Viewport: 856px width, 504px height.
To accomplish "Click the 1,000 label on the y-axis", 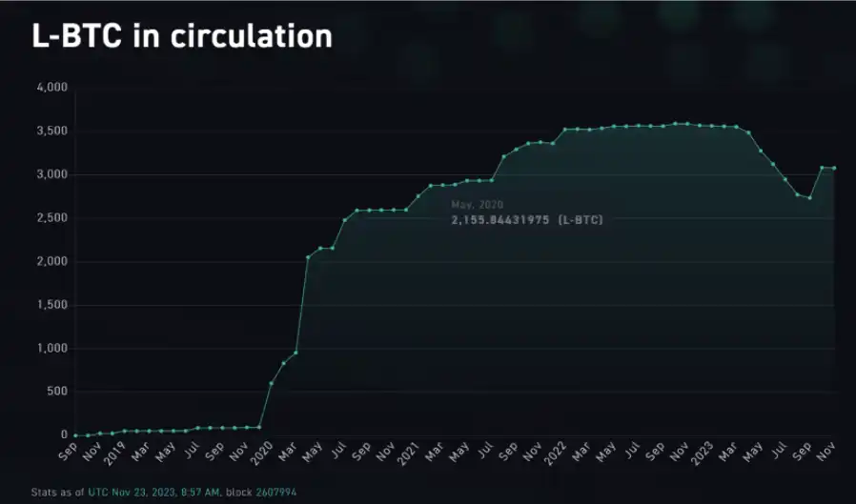I will coord(52,349).
